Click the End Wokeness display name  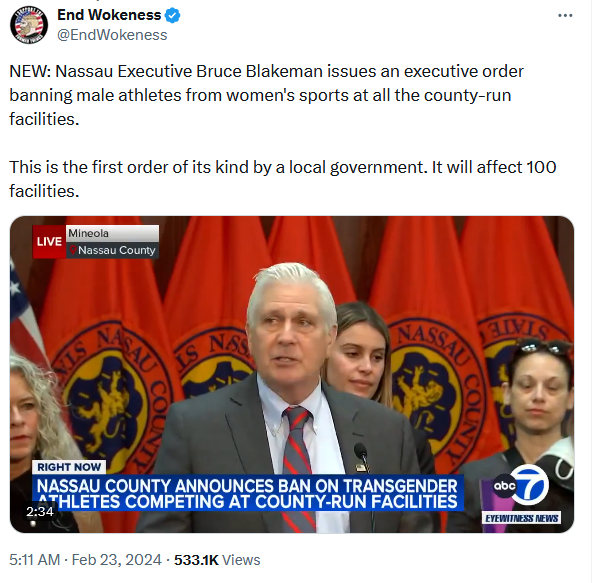click(109, 15)
